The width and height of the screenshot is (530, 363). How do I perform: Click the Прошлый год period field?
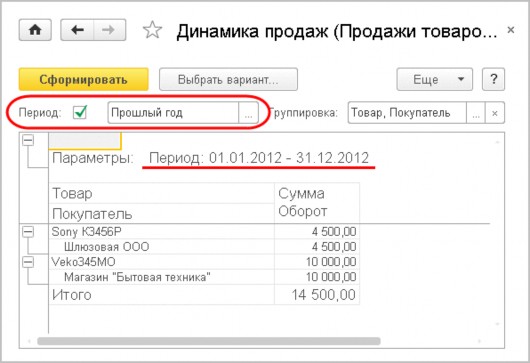(x=173, y=113)
